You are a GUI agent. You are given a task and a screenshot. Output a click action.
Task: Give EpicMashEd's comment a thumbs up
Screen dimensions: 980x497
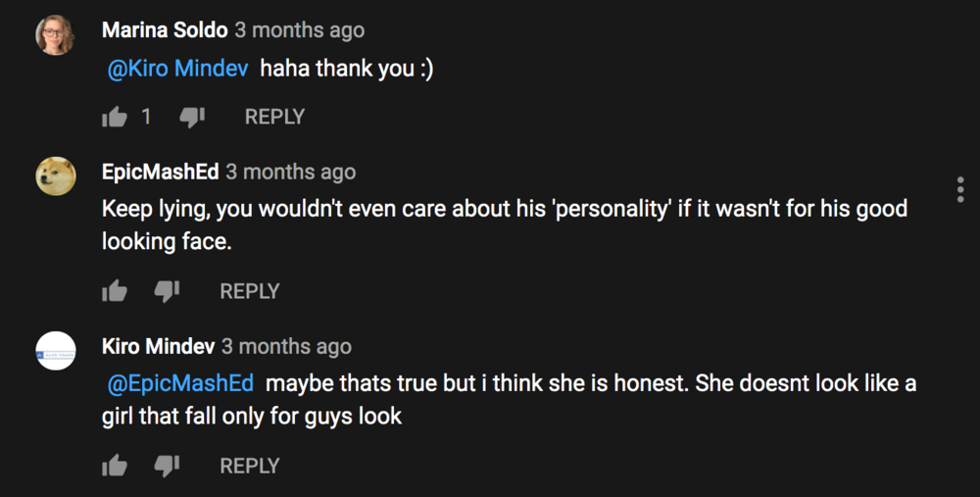click(115, 291)
